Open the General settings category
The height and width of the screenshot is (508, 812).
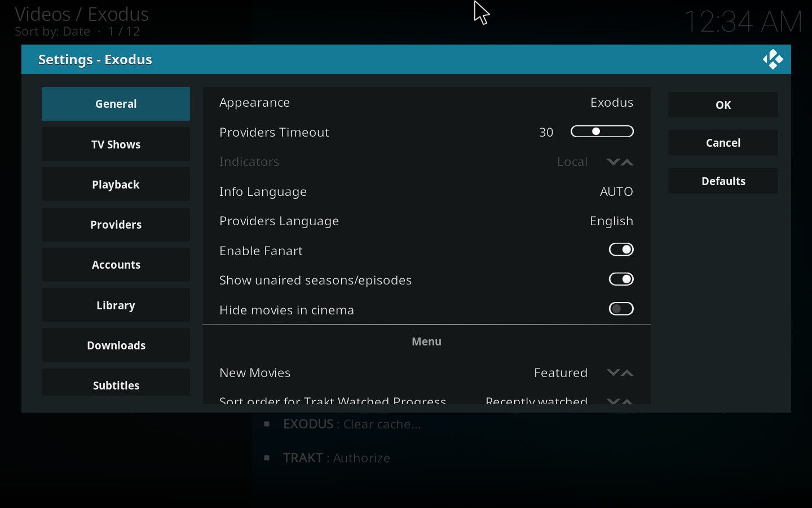click(x=116, y=104)
